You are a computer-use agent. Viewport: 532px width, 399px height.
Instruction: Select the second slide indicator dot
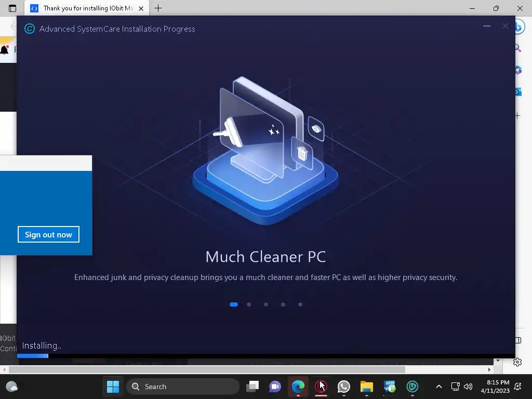(249, 304)
